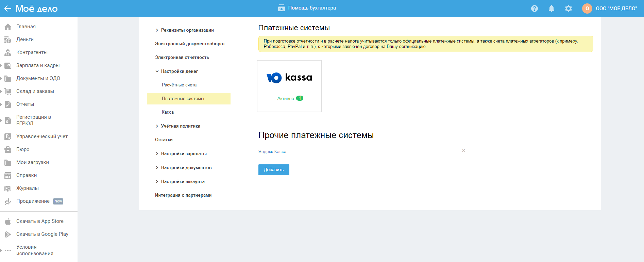Collapse Настройки денег chevron
The width and height of the screenshot is (644, 262).
tap(157, 71)
